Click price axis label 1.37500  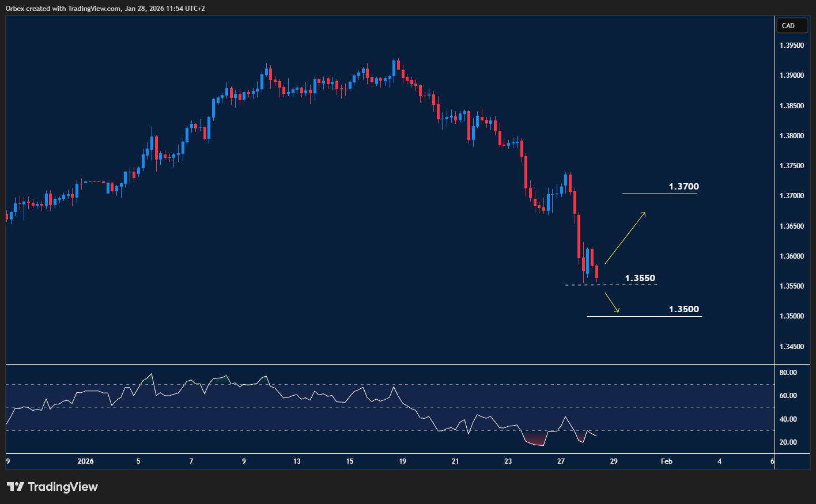point(792,166)
